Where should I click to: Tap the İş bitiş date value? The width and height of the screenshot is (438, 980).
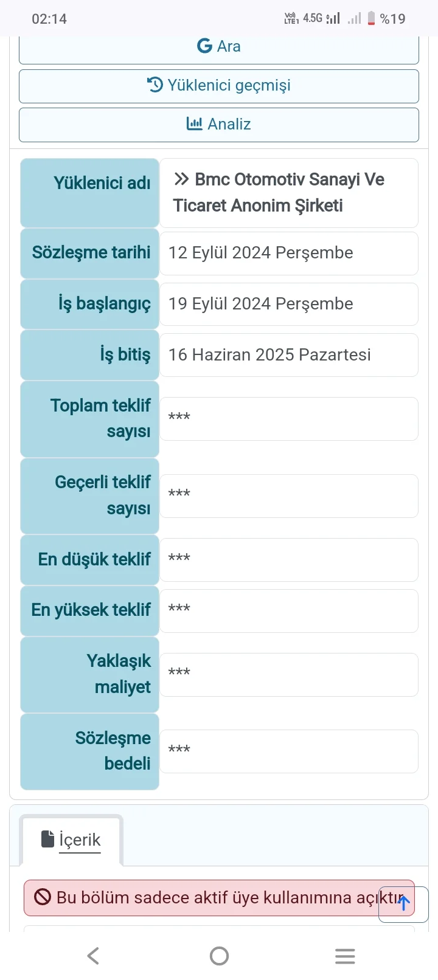(x=288, y=355)
